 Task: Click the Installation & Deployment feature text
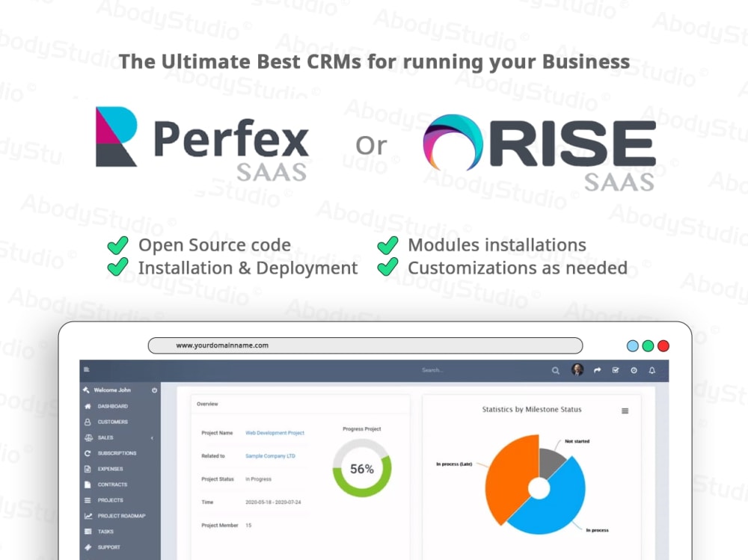click(x=248, y=268)
